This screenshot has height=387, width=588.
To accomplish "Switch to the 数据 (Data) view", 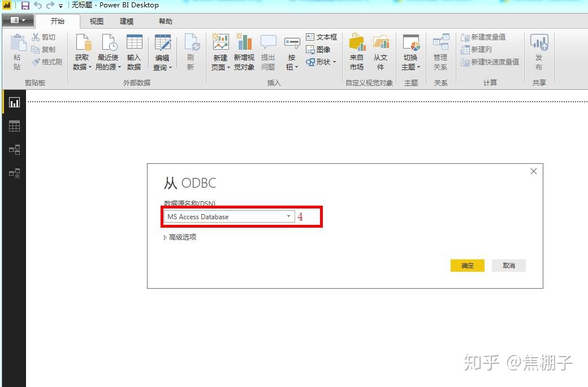I will click(x=14, y=126).
